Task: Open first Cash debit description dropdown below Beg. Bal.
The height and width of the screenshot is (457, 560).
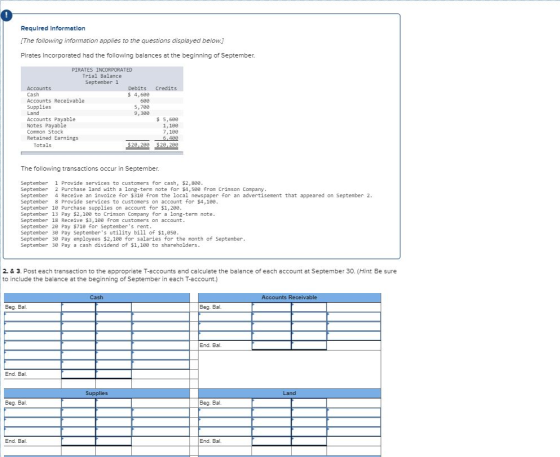Action: coord(32,317)
